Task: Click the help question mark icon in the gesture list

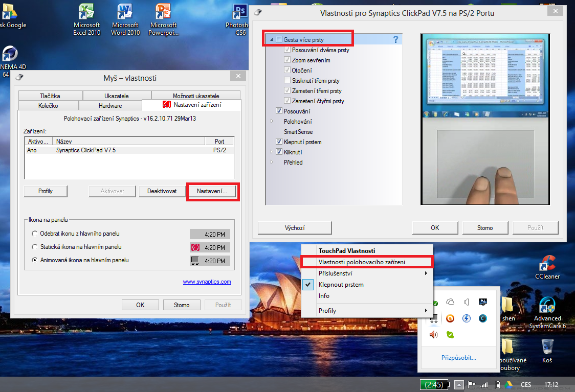Action: point(395,39)
